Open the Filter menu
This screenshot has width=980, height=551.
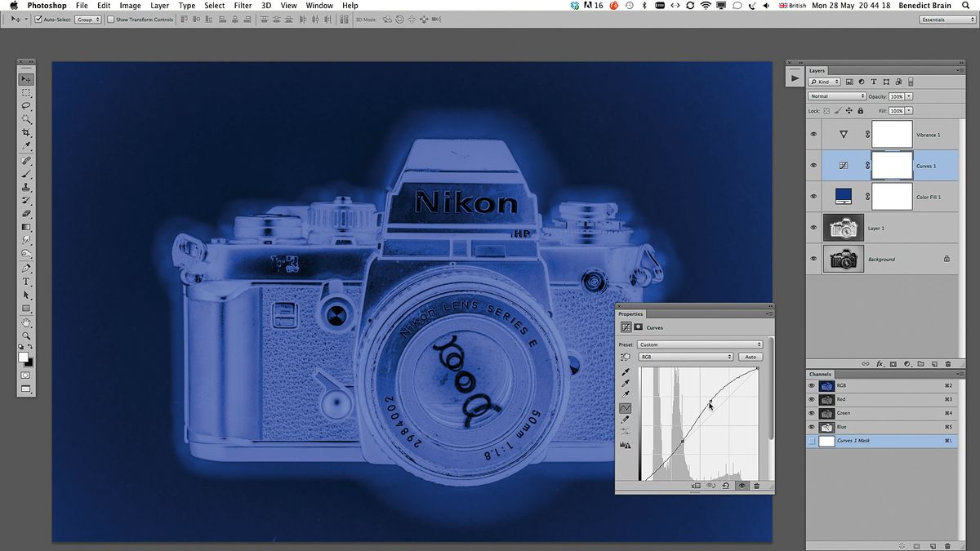(x=243, y=6)
